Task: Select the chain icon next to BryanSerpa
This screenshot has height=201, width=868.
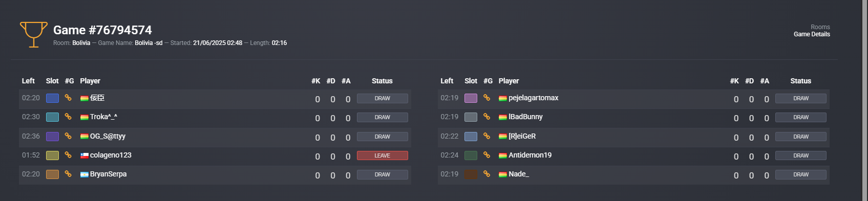Action: 68,174
